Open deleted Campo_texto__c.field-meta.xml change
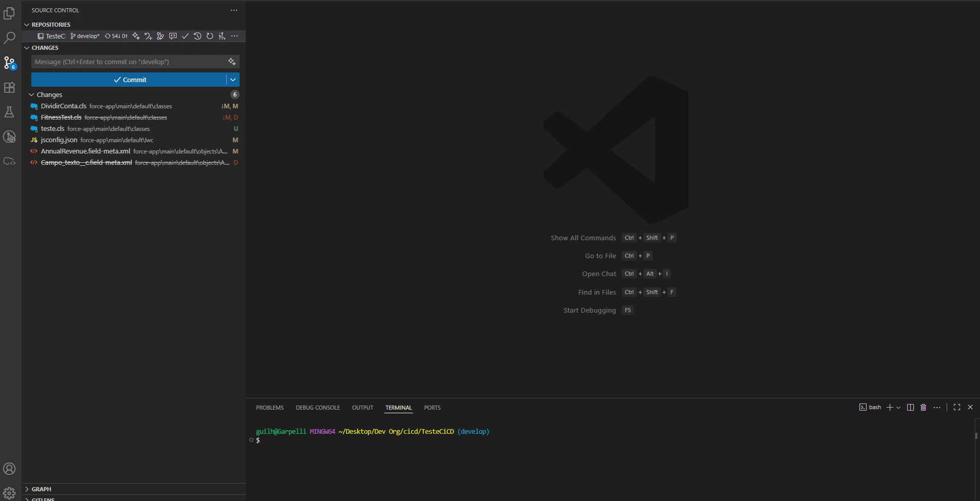 click(133, 163)
